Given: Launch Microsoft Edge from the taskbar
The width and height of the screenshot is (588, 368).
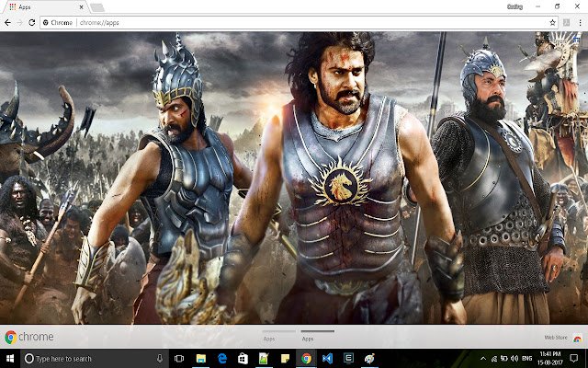Looking at the screenshot, I should [222, 359].
